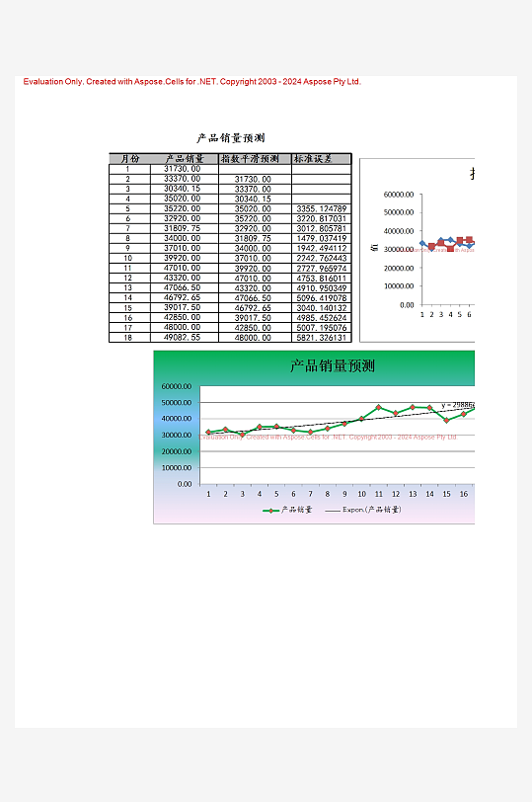
Task: Select the sheet title 产品销量预测 above the table
Action: (x=231, y=138)
